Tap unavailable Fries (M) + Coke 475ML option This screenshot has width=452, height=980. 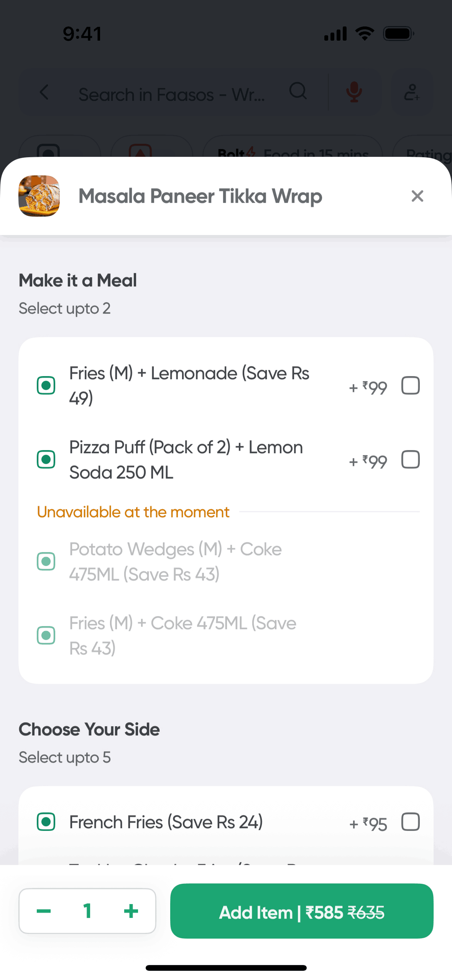click(182, 635)
